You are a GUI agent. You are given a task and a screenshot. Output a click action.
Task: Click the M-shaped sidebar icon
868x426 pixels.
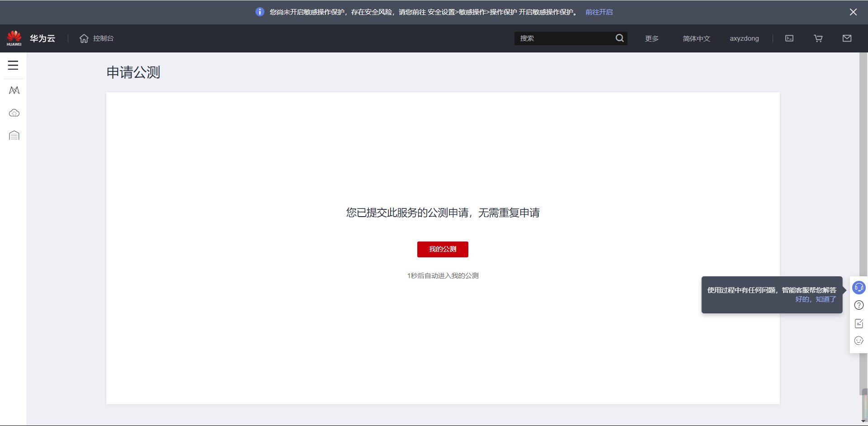[14, 90]
